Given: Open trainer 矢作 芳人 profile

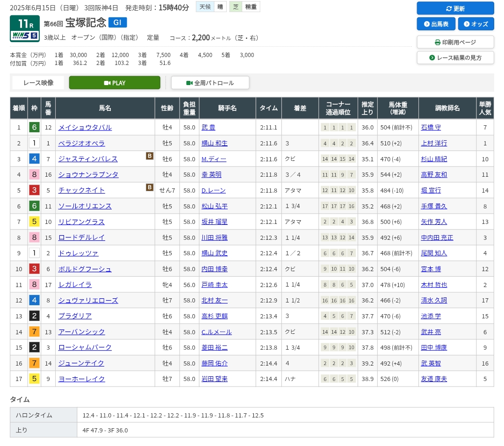Looking at the screenshot, I should pos(434,222).
